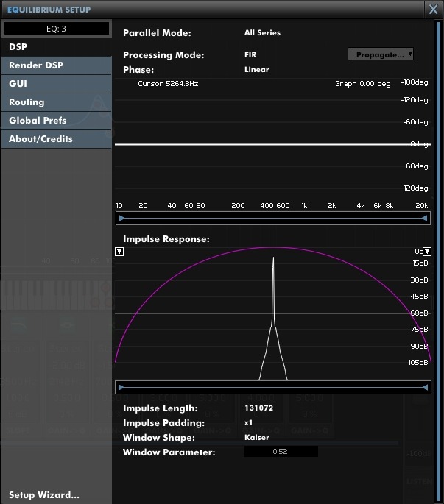Image resolution: width=444 pixels, height=504 pixels.
Task: Change the Linear phase value
Action: point(257,70)
